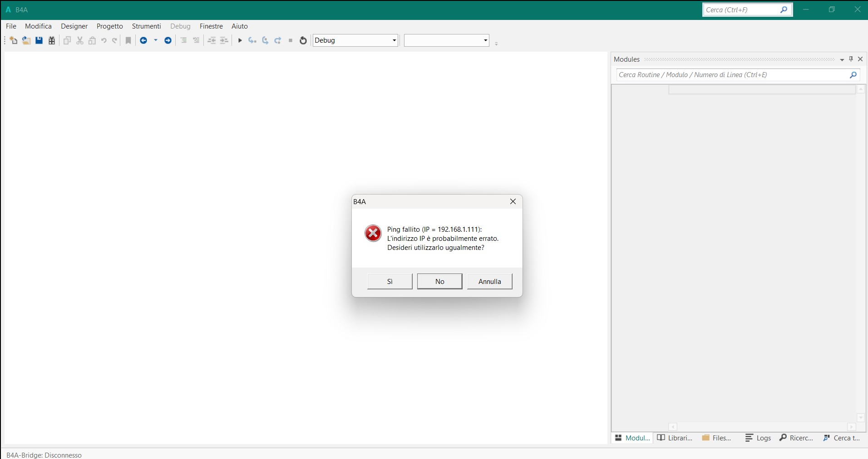This screenshot has width=868, height=459.
Task: Click the decrease indent icon
Action: [212, 40]
